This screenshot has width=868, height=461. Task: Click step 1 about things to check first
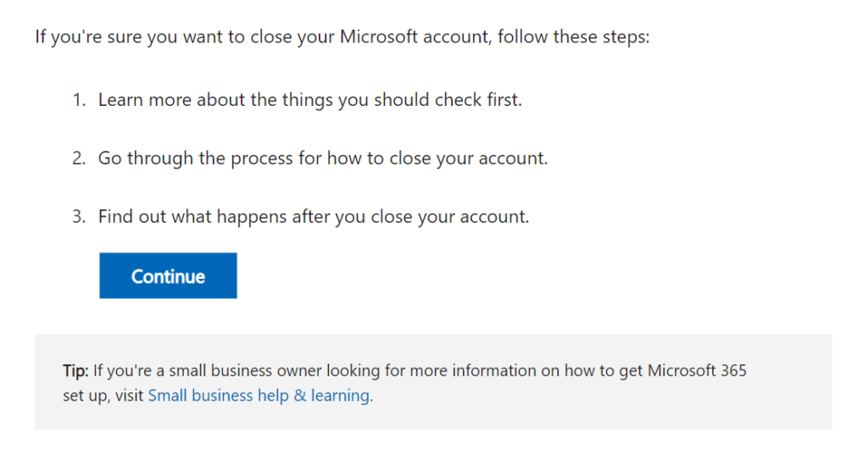pyautogui.click(x=309, y=100)
